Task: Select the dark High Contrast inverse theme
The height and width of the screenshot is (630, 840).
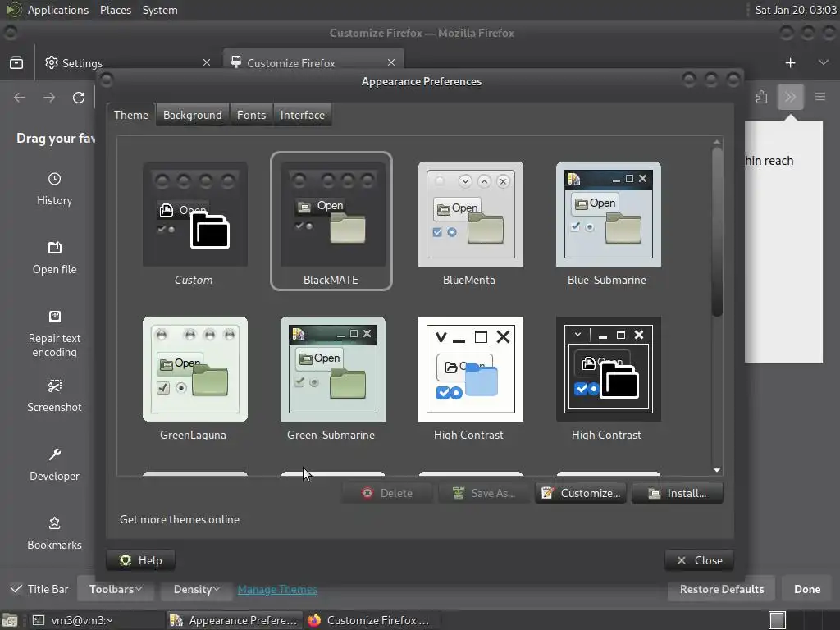Action: tap(608, 369)
